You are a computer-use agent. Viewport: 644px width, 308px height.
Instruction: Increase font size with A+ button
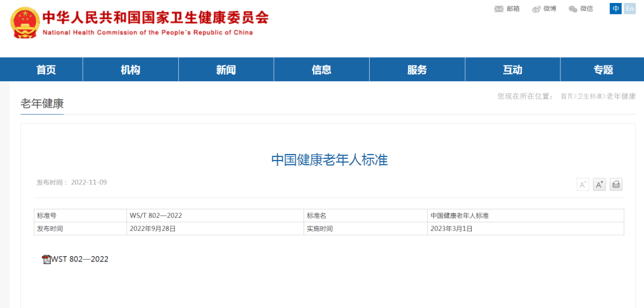click(599, 184)
